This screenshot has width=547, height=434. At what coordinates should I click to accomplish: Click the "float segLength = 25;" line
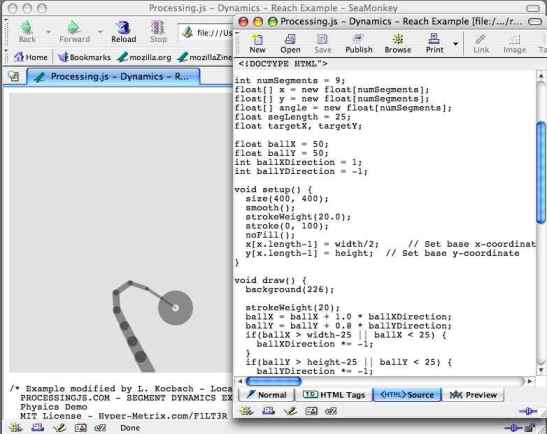click(292, 117)
